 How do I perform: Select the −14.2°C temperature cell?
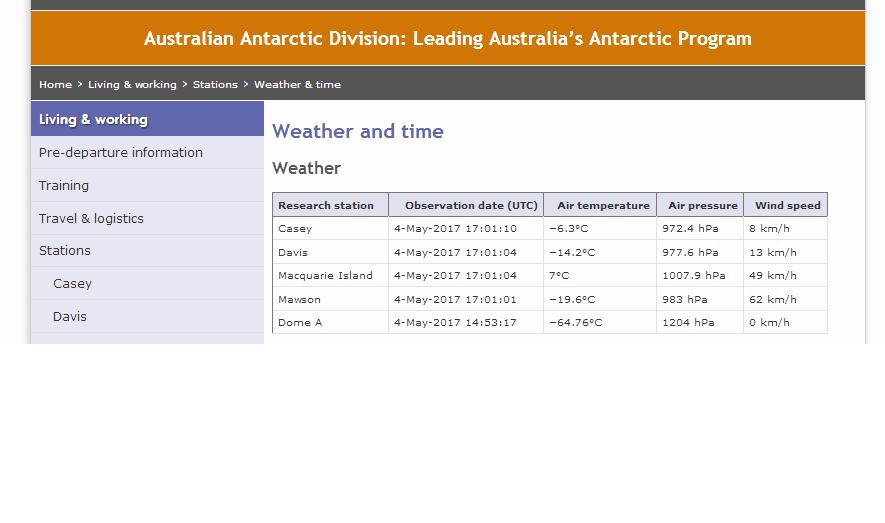click(600, 252)
